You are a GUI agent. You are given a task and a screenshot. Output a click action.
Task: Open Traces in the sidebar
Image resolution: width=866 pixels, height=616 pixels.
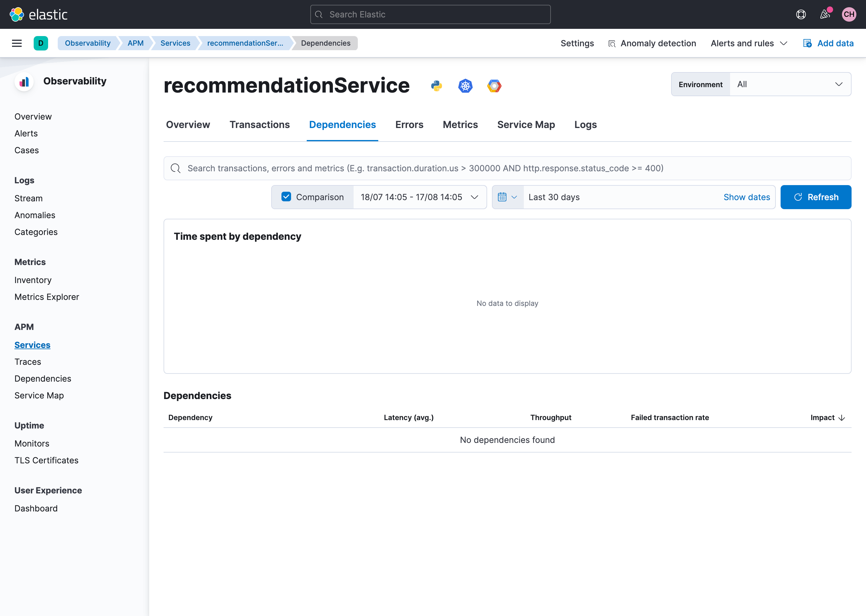click(x=28, y=361)
